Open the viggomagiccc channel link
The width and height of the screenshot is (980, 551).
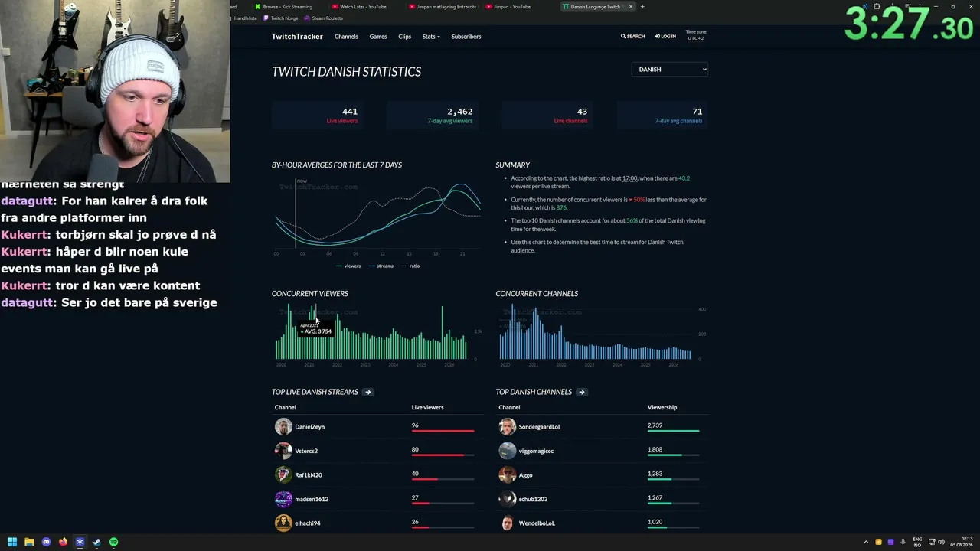pyautogui.click(x=536, y=452)
